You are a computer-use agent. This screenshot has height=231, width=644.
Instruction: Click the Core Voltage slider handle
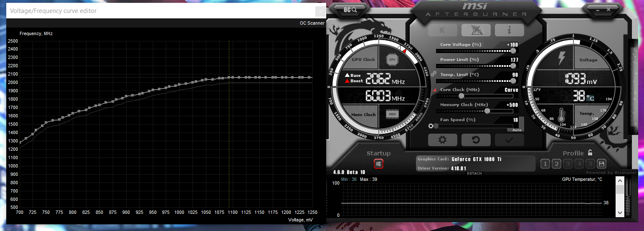click(513, 51)
